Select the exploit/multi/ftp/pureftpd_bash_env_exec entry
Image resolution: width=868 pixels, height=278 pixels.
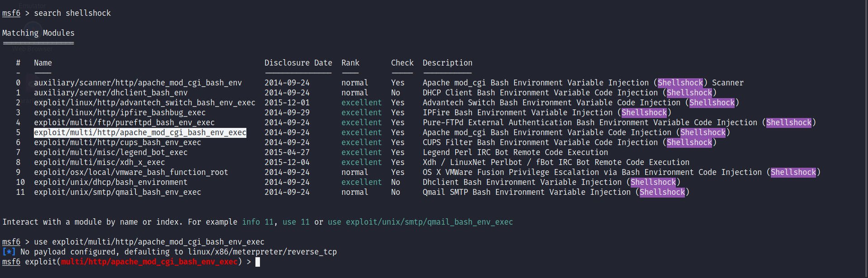(124, 123)
